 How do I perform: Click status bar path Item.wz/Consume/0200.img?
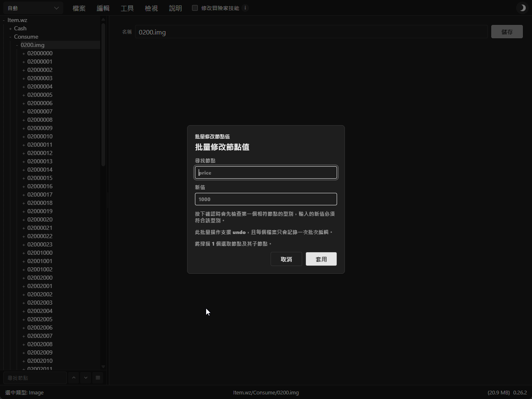[x=266, y=392]
